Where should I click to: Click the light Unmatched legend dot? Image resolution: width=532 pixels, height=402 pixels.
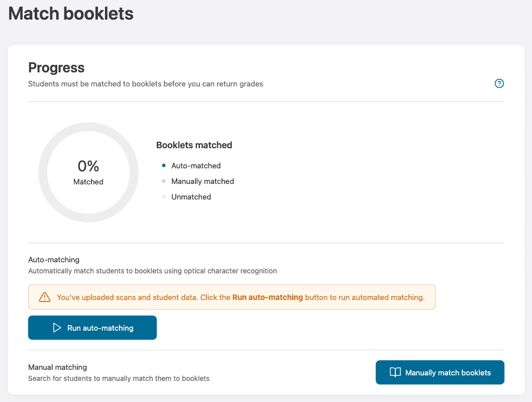click(x=164, y=196)
